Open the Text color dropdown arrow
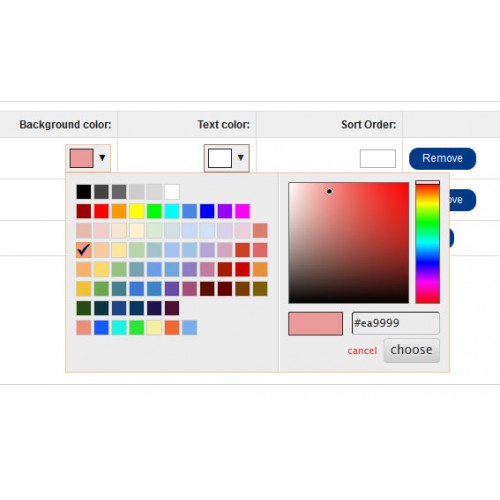 tap(241, 158)
